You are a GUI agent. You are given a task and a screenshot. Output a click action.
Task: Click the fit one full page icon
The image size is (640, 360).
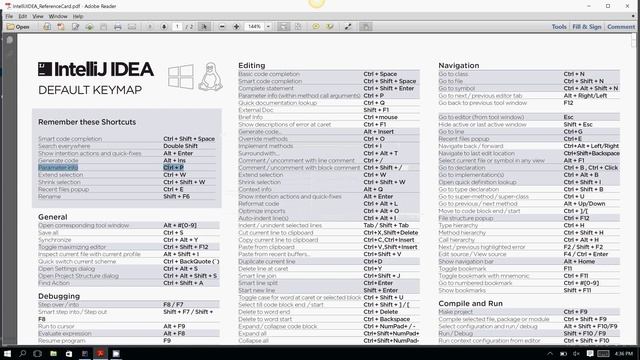[298, 27]
